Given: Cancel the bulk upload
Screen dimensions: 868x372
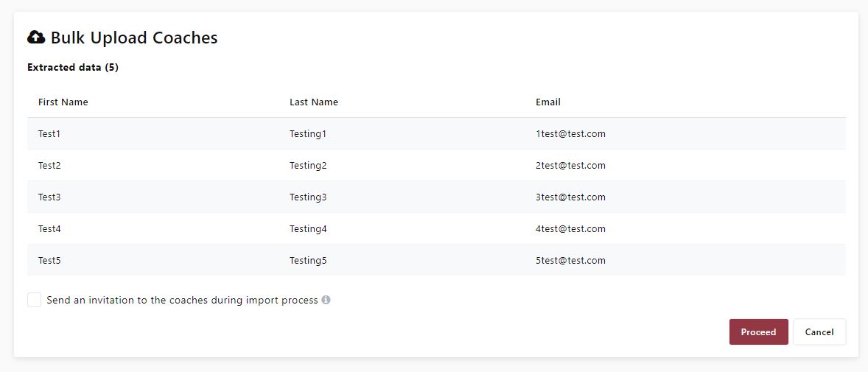Looking at the screenshot, I should click(819, 331).
